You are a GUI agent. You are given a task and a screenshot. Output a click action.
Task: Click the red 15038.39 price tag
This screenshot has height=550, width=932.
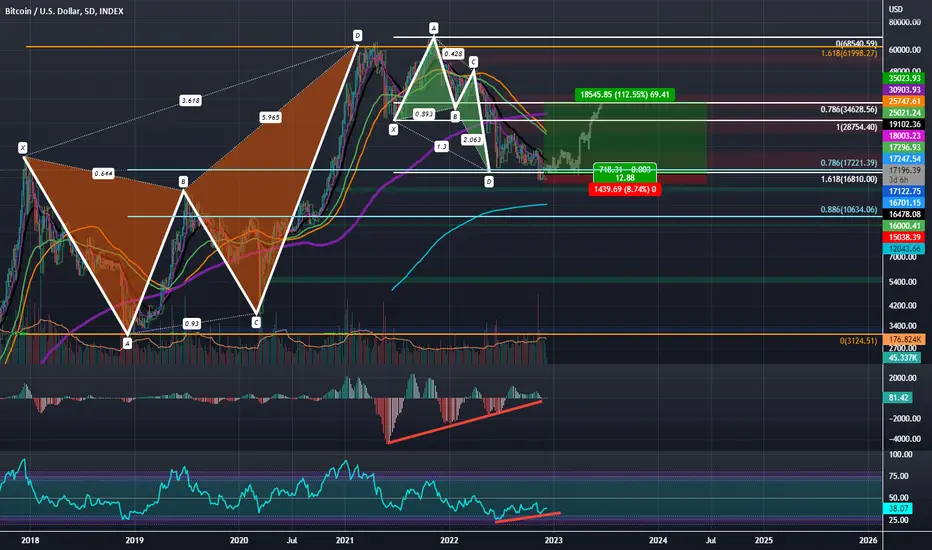[904, 237]
